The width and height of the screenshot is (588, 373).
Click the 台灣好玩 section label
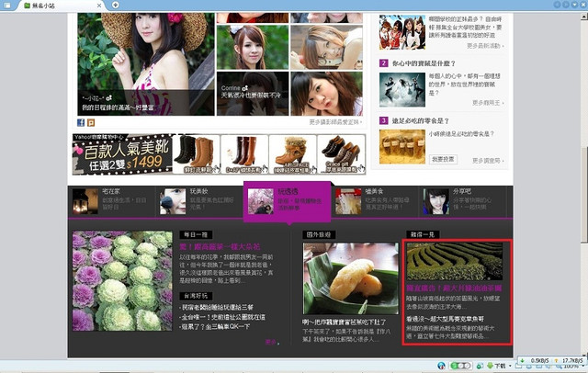tap(196, 296)
